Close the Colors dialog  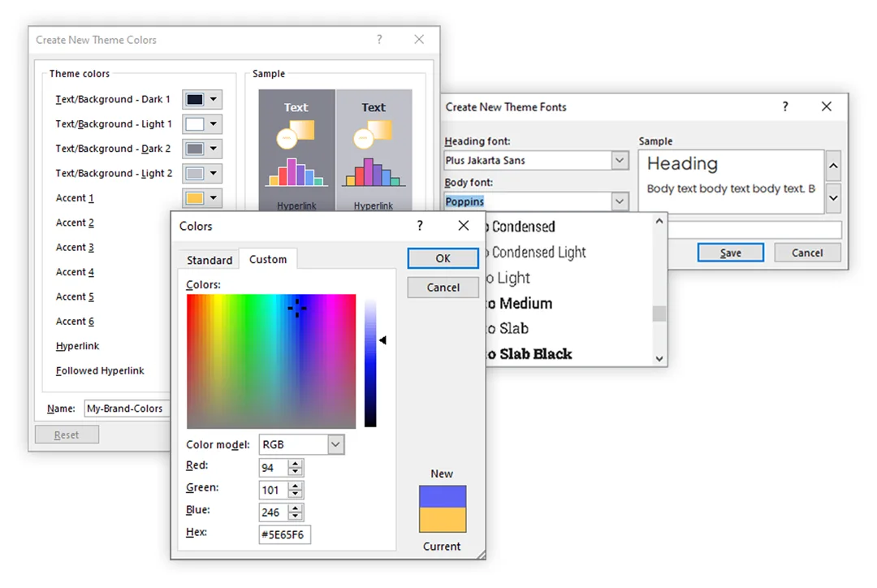(464, 226)
